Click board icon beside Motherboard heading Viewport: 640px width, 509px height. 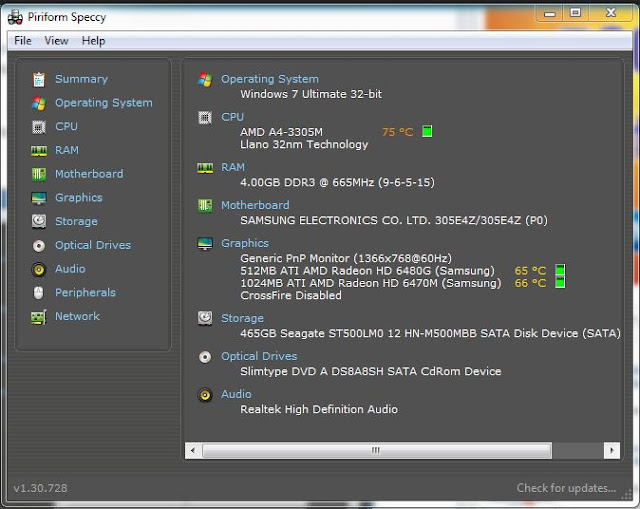(x=205, y=205)
